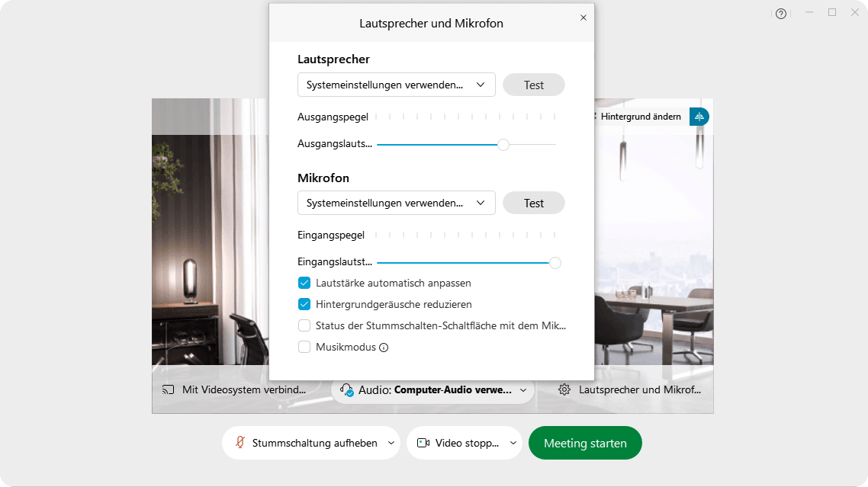This screenshot has height=487, width=868.
Task: Disable Lautstärke automatisch anpassen
Action: point(304,282)
